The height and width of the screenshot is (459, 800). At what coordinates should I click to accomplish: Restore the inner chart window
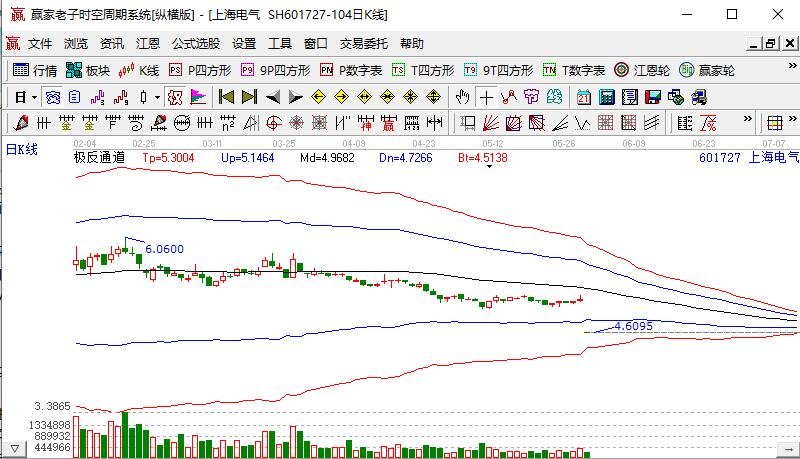click(770, 44)
